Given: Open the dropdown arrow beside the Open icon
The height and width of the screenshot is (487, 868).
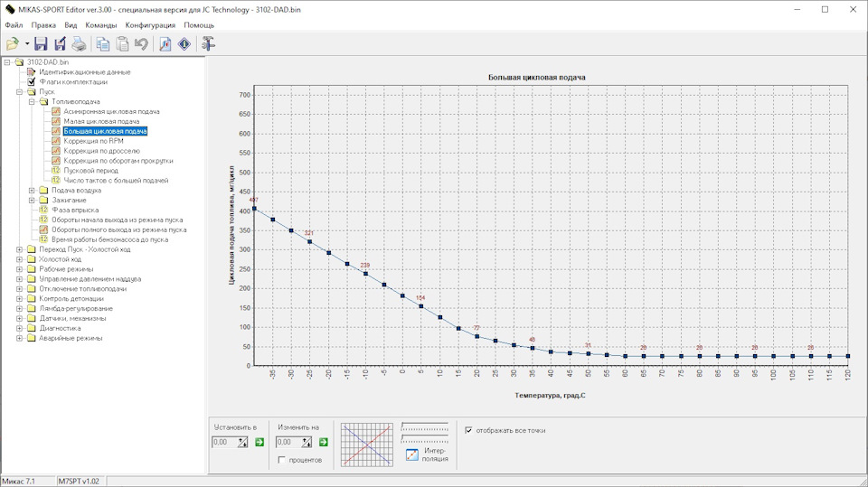Looking at the screenshot, I should click(x=26, y=43).
